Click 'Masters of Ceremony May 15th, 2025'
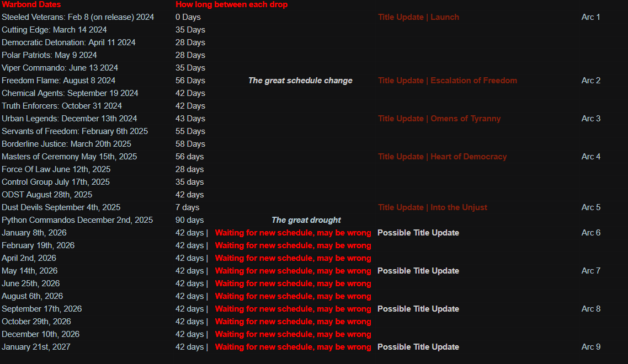Screen dimensions: 628x364 (70, 157)
